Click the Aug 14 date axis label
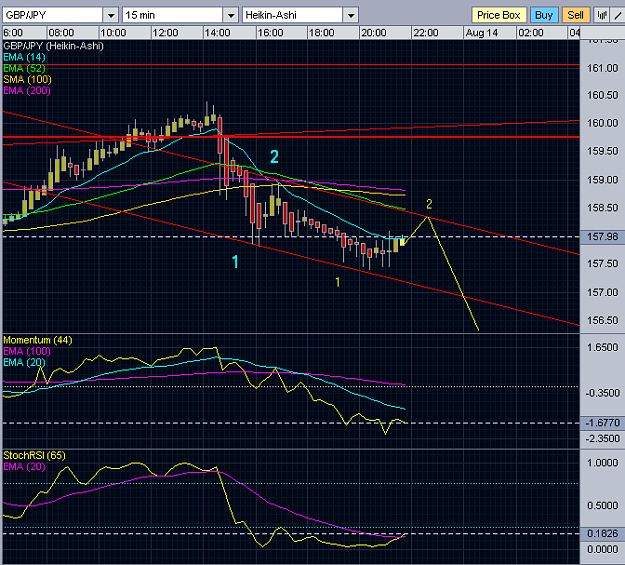The height and width of the screenshot is (565, 625). pyautogui.click(x=482, y=33)
